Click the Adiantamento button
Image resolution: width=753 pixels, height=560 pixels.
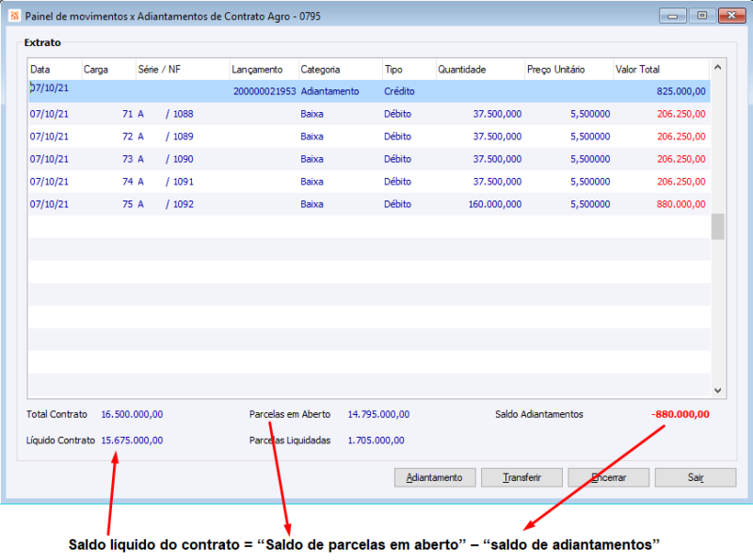pyautogui.click(x=435, y=477)
